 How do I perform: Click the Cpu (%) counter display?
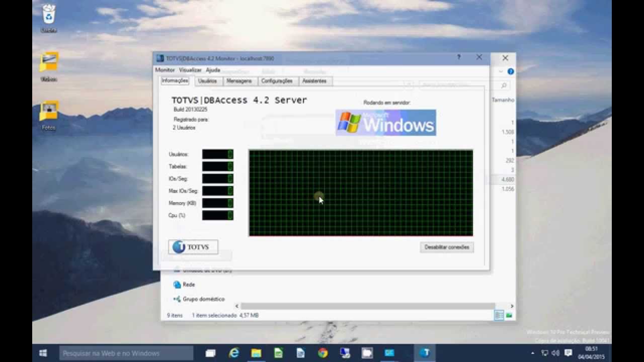218,215
